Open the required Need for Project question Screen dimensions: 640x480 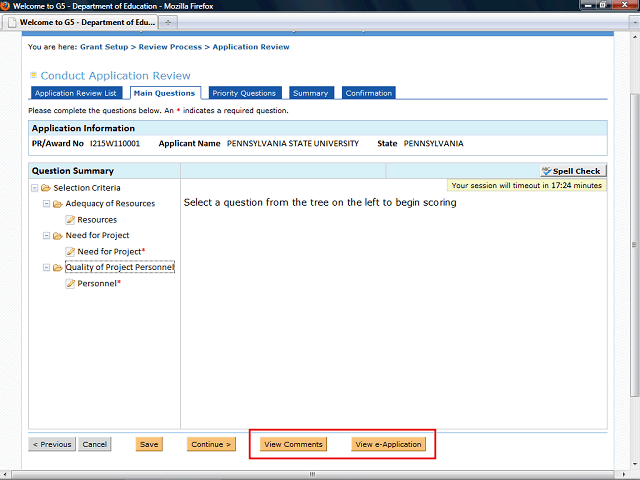[111, 252]
